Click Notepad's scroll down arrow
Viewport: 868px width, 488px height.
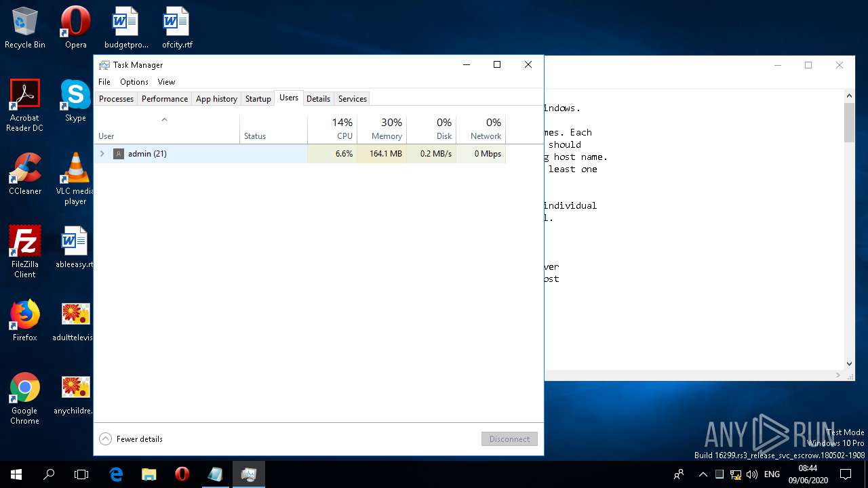click(x=849, y=364)
